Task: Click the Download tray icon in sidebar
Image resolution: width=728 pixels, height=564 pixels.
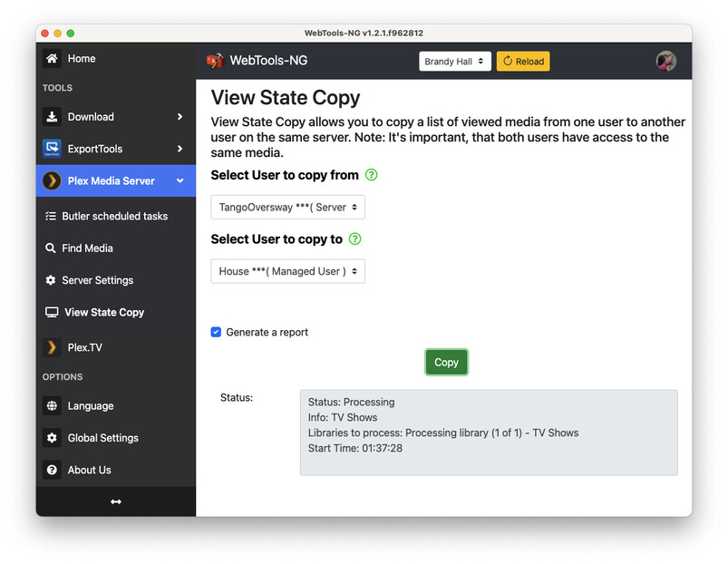Action: coord(52,117)
